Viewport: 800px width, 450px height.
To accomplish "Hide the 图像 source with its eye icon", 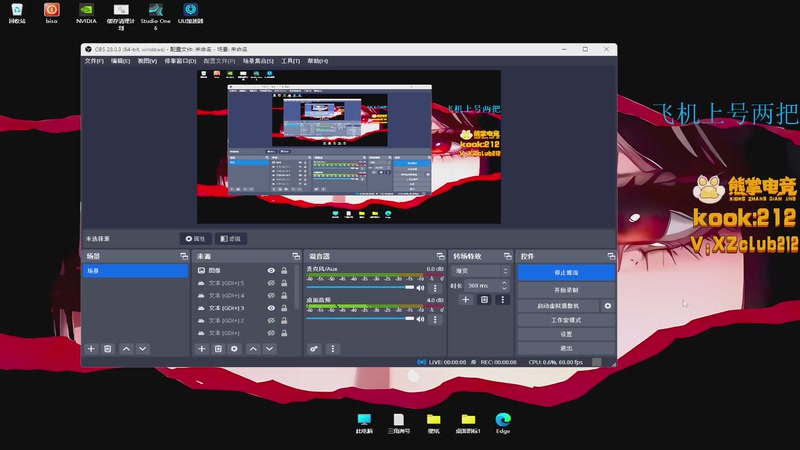I will 271,270.
